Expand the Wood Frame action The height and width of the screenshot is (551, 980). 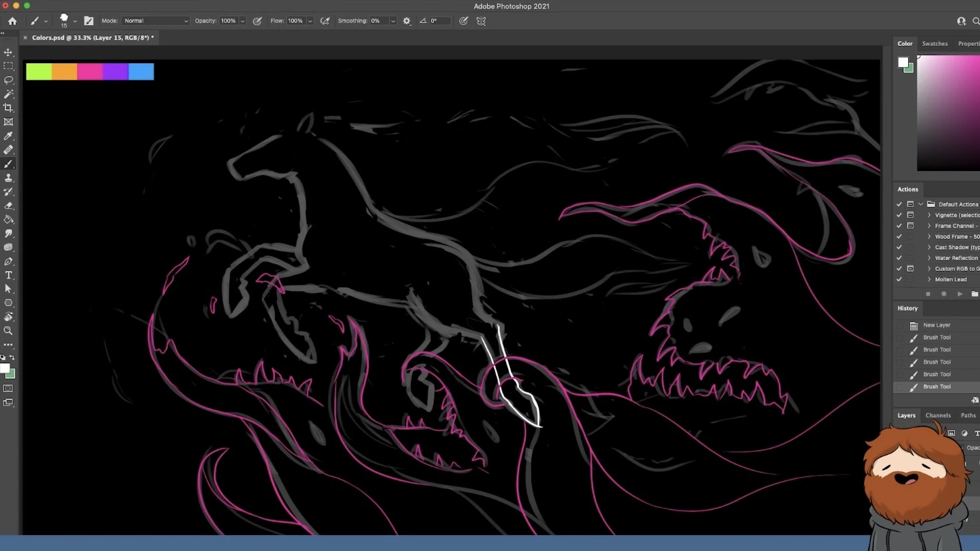coord(929,236)
